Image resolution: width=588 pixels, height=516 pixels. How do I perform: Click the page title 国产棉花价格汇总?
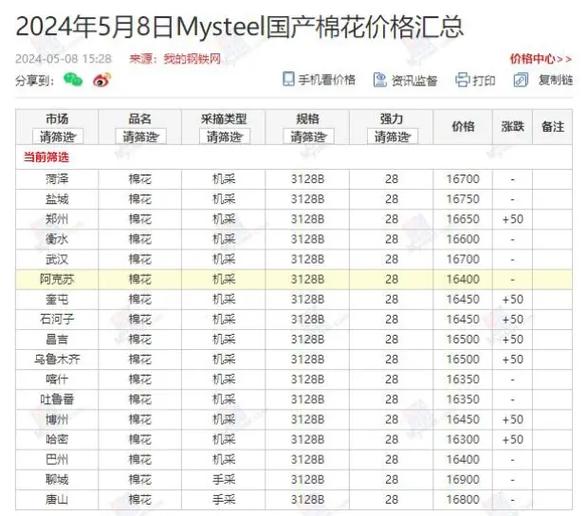[x=365, y=27]
